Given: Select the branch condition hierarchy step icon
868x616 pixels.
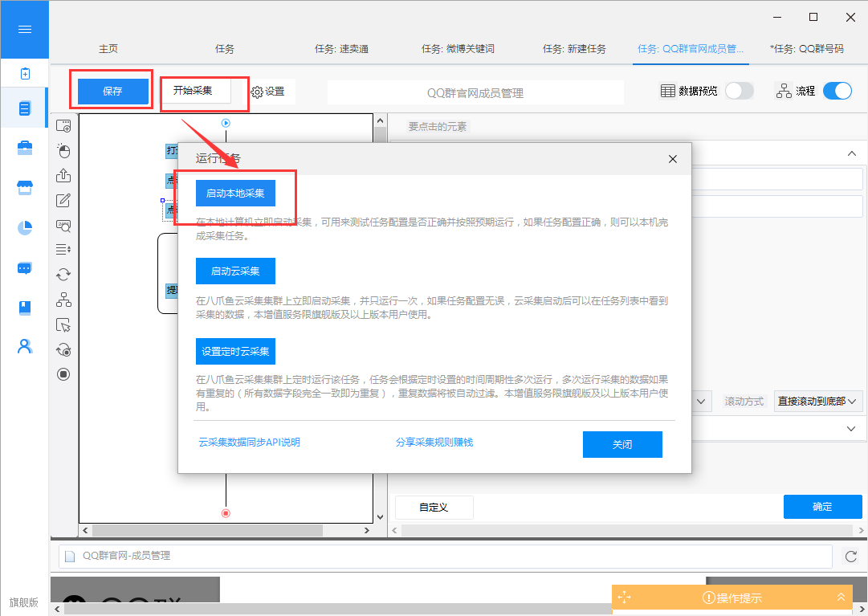Looking at the screenshot, I should [63, 300].
